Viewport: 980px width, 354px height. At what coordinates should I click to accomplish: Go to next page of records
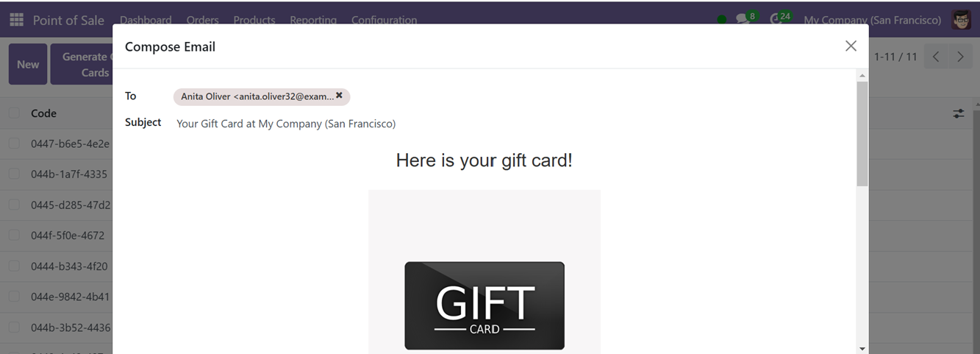click(960, 57)
